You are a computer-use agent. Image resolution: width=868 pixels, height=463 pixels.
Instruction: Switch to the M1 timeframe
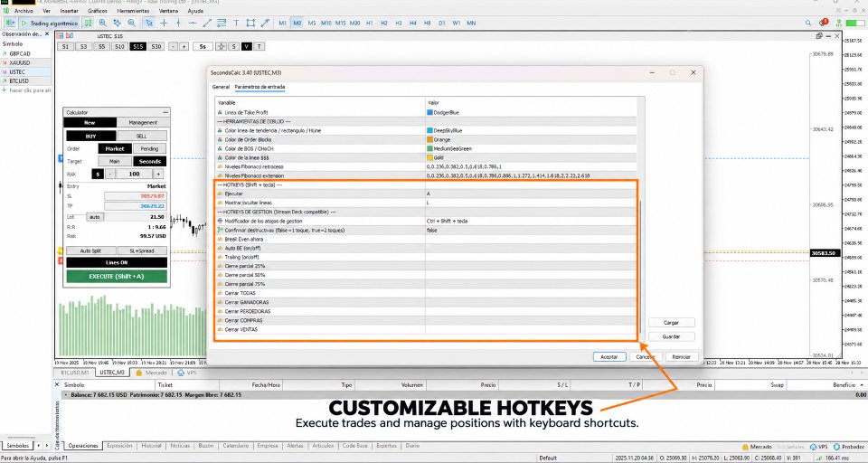tap(283, 24)
